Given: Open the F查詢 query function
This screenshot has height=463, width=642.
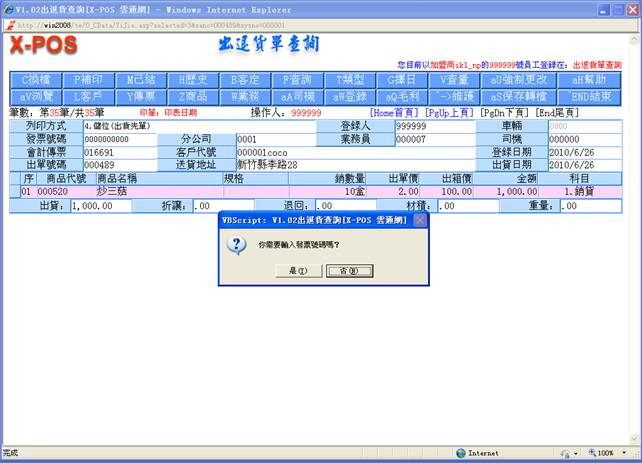Looking at the screenshot, I should pyautogui.click(x=296, y=79).
